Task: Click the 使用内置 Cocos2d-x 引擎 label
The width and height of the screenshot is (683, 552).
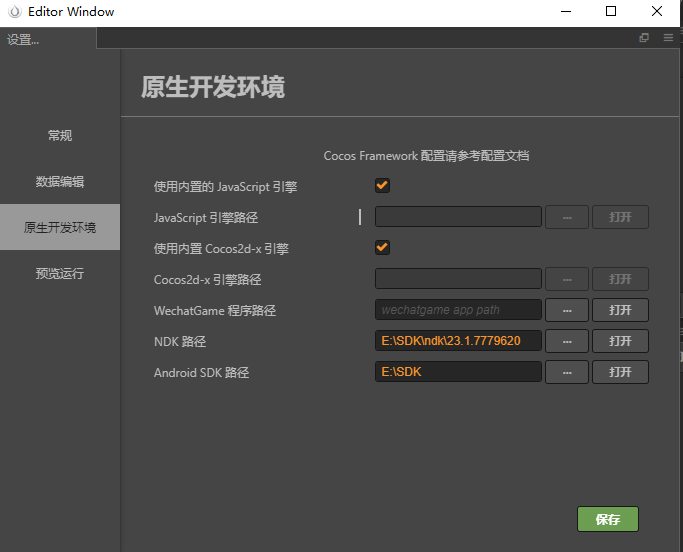Action: (221, 249)
